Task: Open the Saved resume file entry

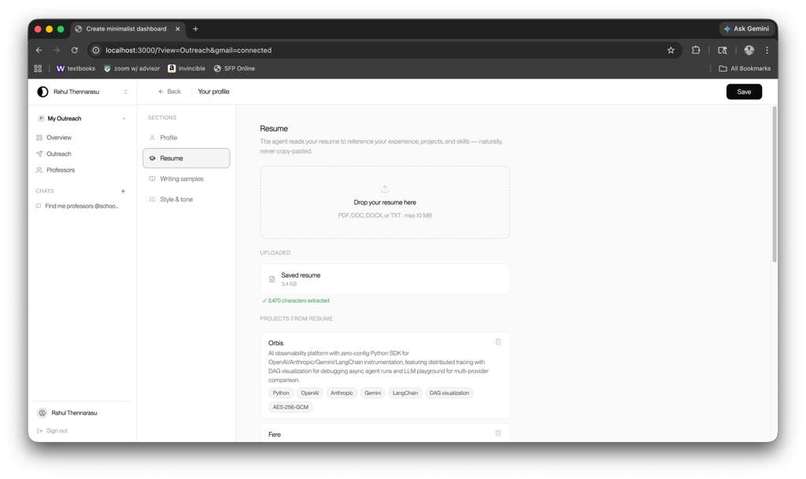Action: tap(384, 279)
